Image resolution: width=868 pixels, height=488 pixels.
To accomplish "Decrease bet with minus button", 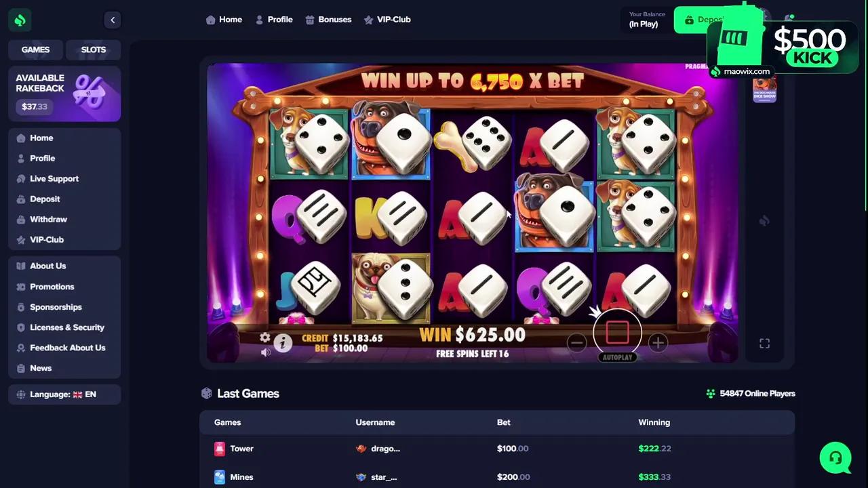I will (576, 343).
